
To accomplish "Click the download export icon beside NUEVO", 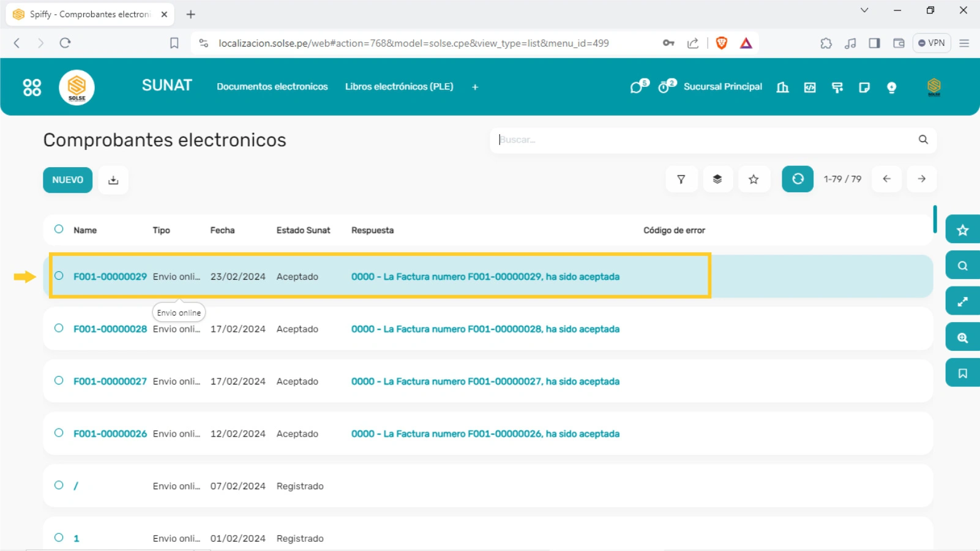I will click(x=113, y=180).
